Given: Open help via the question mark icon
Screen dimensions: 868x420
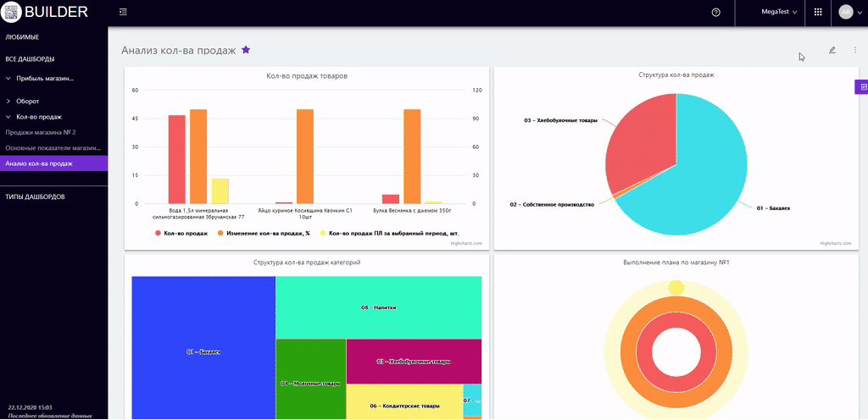Looking at the screenshot, I should coord(716,12).
